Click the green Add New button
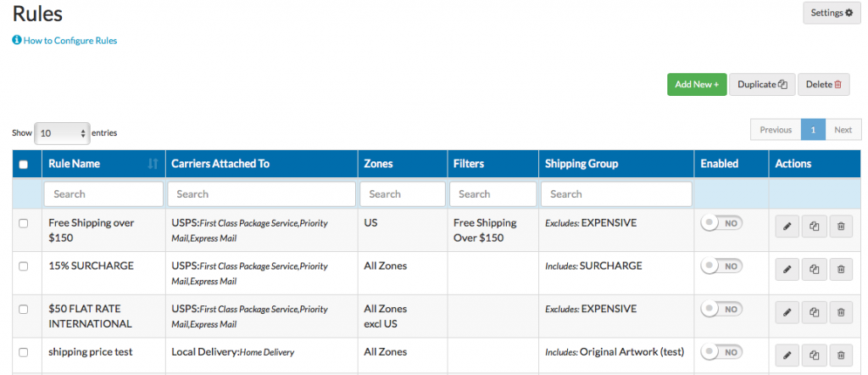This screenshot has width=868, height=375. [697, 85]
